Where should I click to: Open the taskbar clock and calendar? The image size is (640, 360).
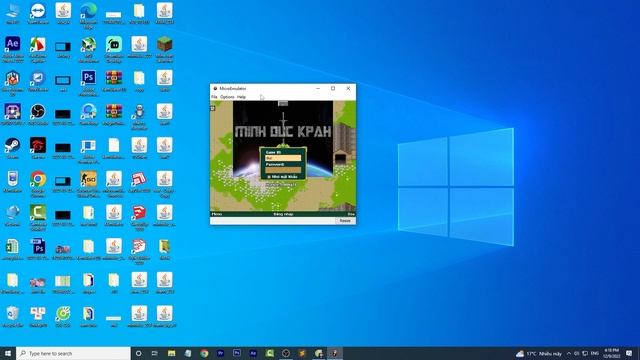coord(611,353)
